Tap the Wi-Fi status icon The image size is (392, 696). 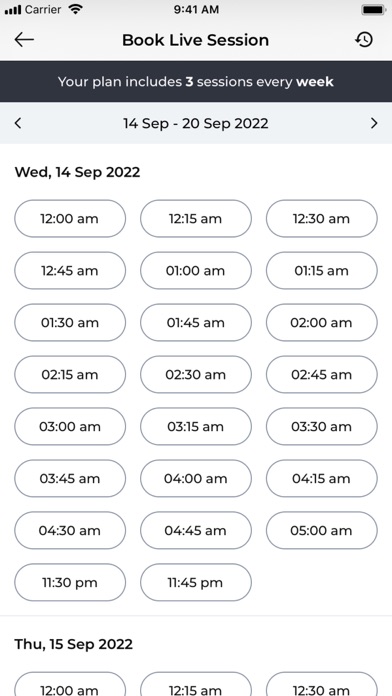(x=76, y=10)
